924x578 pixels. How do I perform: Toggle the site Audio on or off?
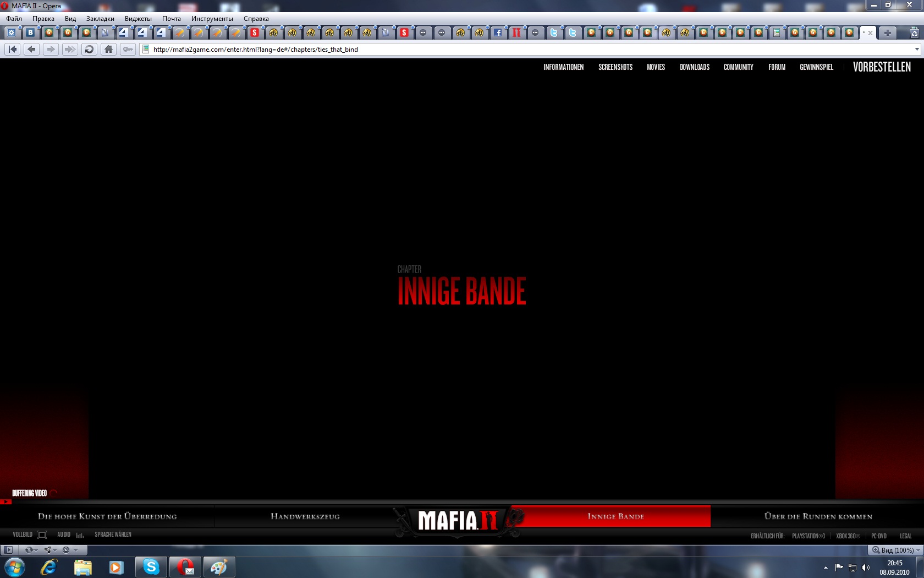click(x=70, y=535)
